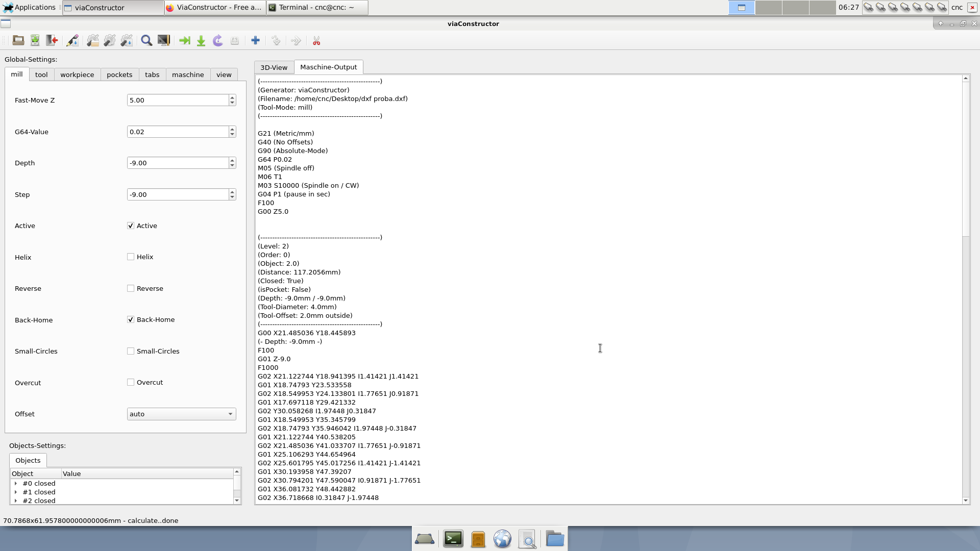The width and height of the screenshot is (980, 551).
Task: Decrease the G64-Value spinner
Action: click(x=232, y=135)
